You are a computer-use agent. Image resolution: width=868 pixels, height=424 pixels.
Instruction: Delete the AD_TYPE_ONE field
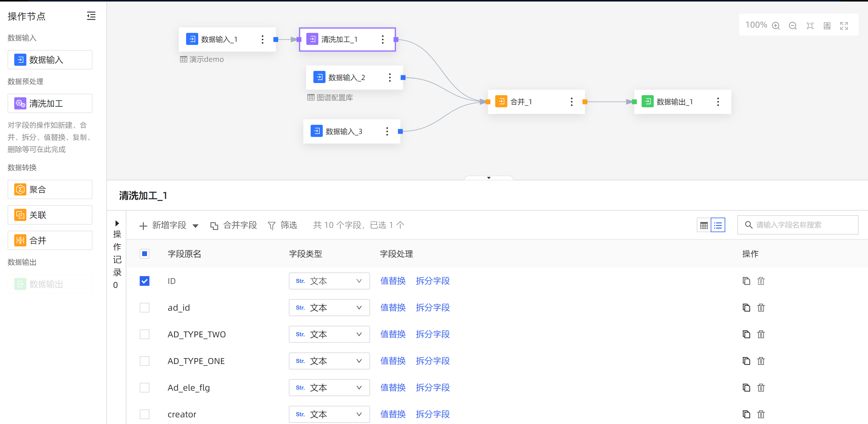(761, 361)
